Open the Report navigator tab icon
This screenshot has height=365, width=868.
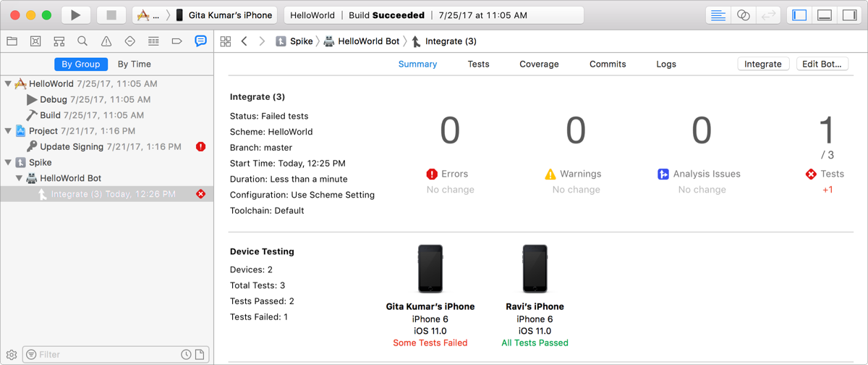pyautogui.click(x=200, y=41)
